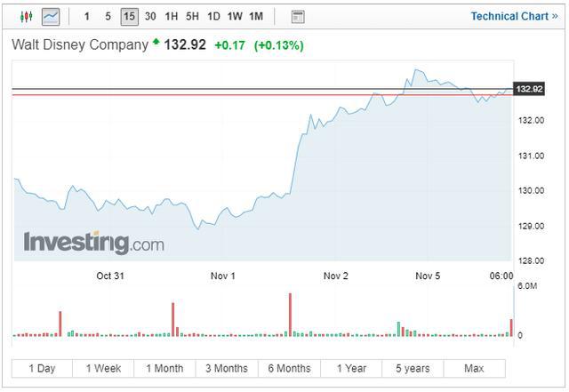Select the area line chart icon
This screenshot has width=569, height=392.
[x=51, y=16]
